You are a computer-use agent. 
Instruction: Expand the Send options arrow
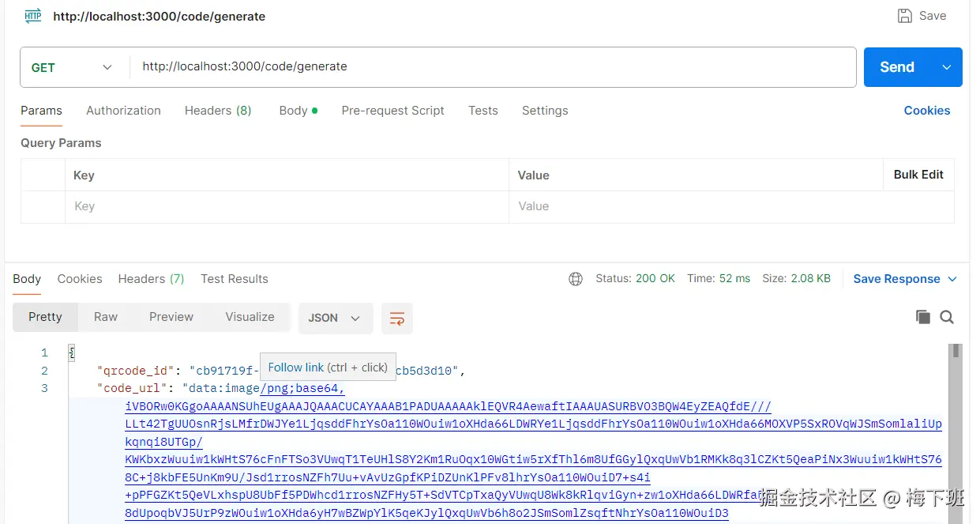click(947, 67)
